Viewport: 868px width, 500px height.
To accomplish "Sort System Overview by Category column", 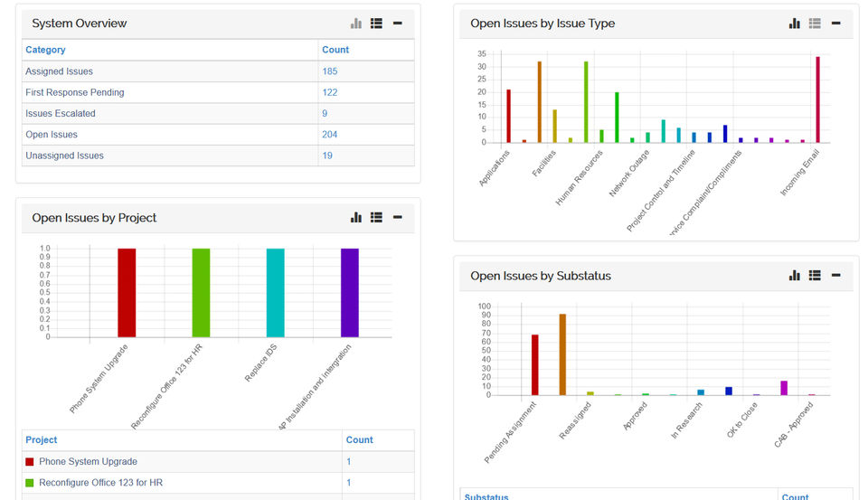I will (x=45, y=50).
